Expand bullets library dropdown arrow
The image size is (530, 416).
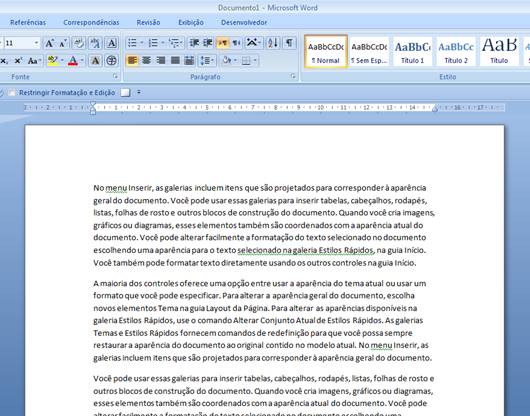142,43
